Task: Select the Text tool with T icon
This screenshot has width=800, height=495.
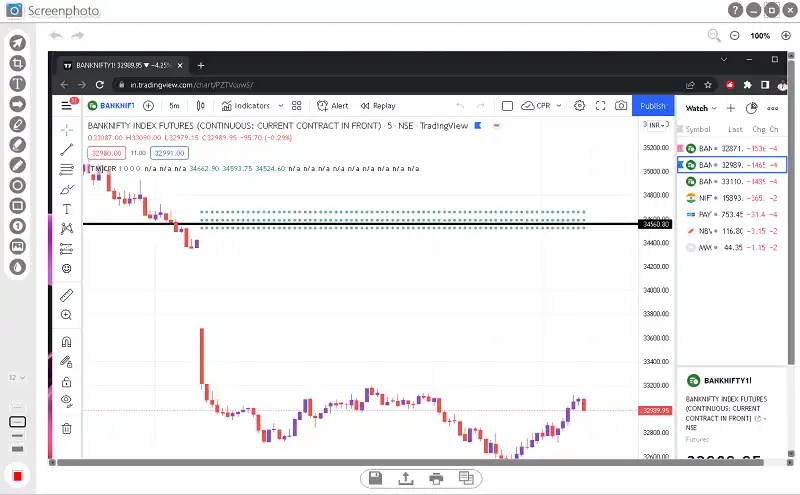Action: click(18, 84)
